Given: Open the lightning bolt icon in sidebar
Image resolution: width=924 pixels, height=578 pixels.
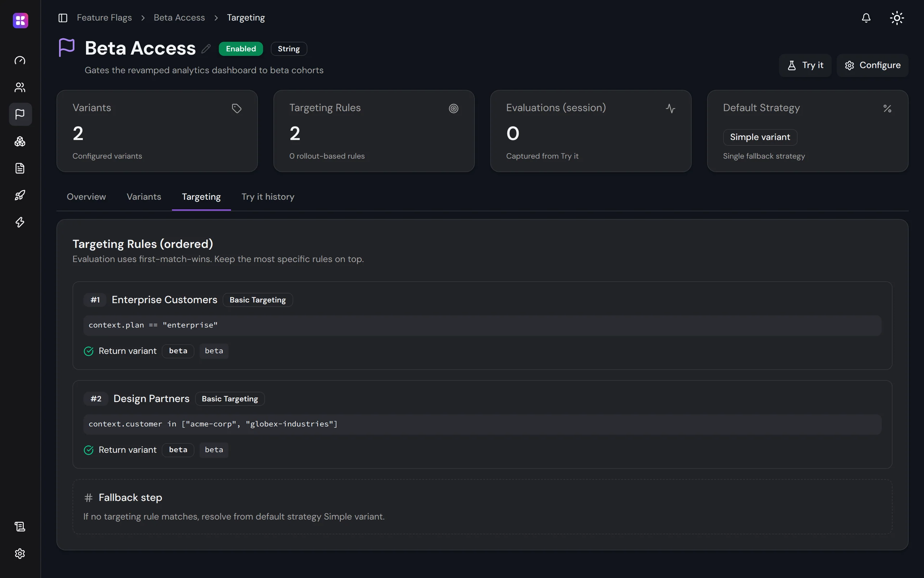Looking at the screenshot, I should [x=20, y=222].
